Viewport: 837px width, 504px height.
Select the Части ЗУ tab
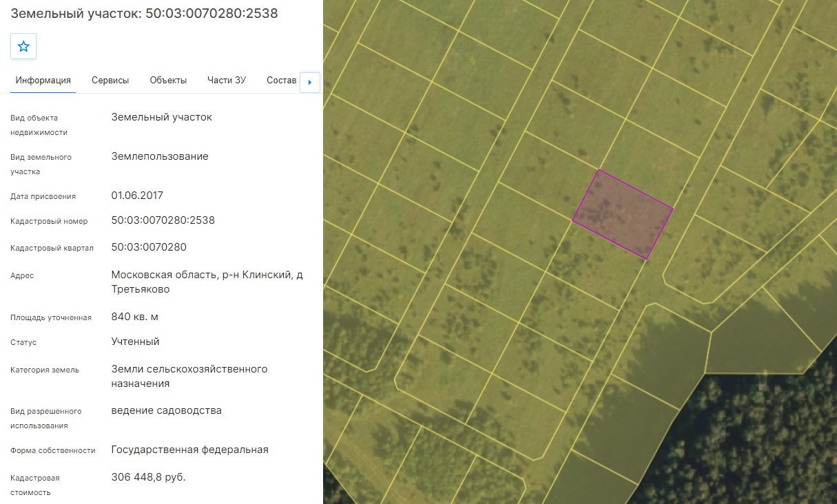(x=227, y=80)
